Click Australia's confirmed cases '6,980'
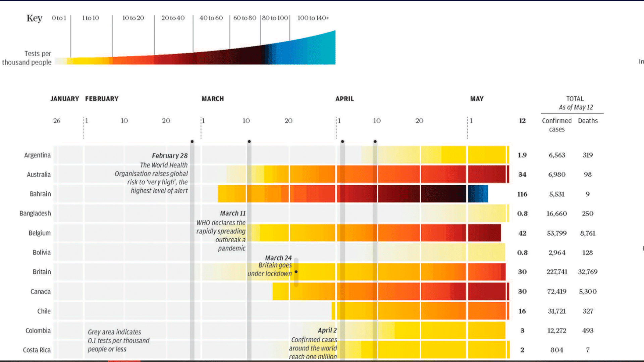This screenshot has width=644, height=362. click(x=557, y=175)
